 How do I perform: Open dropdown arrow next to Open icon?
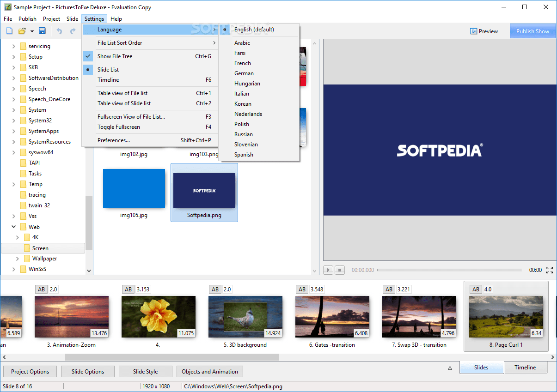coord(32,31)
